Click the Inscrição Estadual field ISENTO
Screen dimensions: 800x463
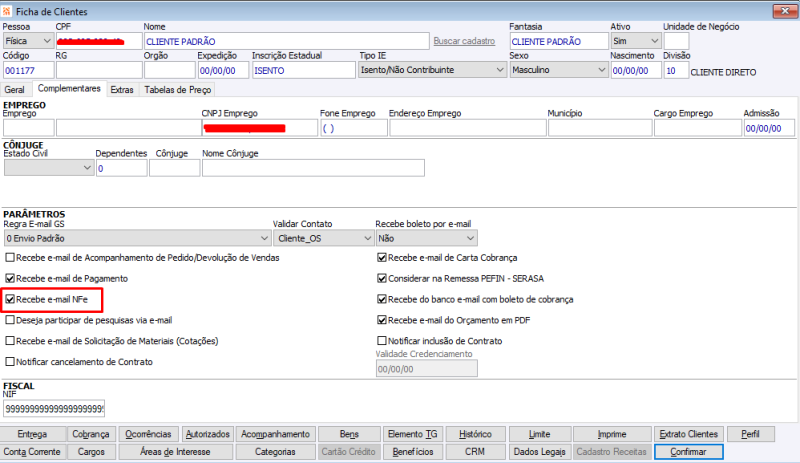(x=304, y=70)
